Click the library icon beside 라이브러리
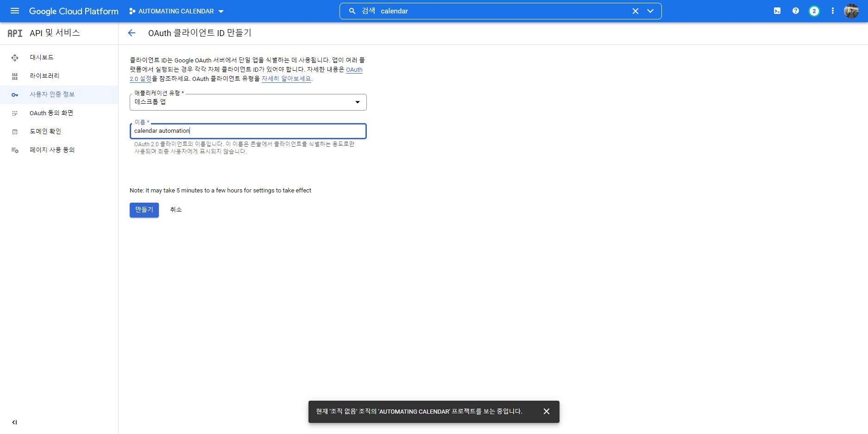Image resolution: width=868 pixels, height=434 pixels. [15, 76]
